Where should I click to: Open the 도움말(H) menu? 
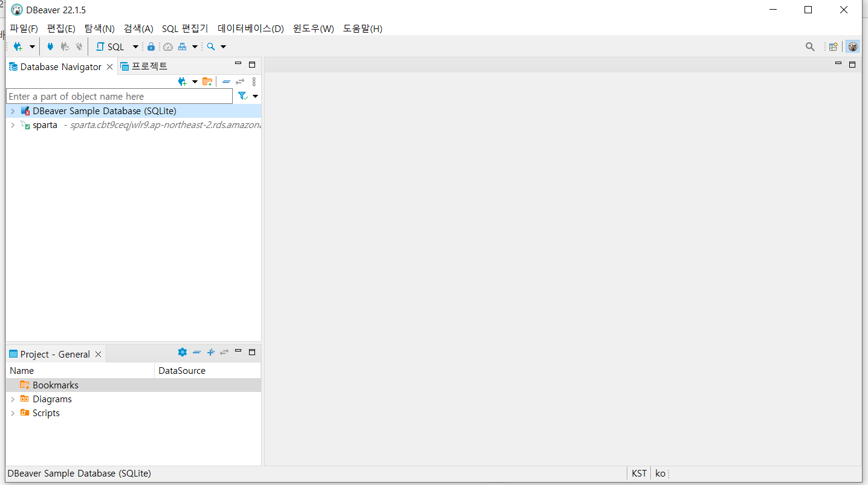click(363, 28)
